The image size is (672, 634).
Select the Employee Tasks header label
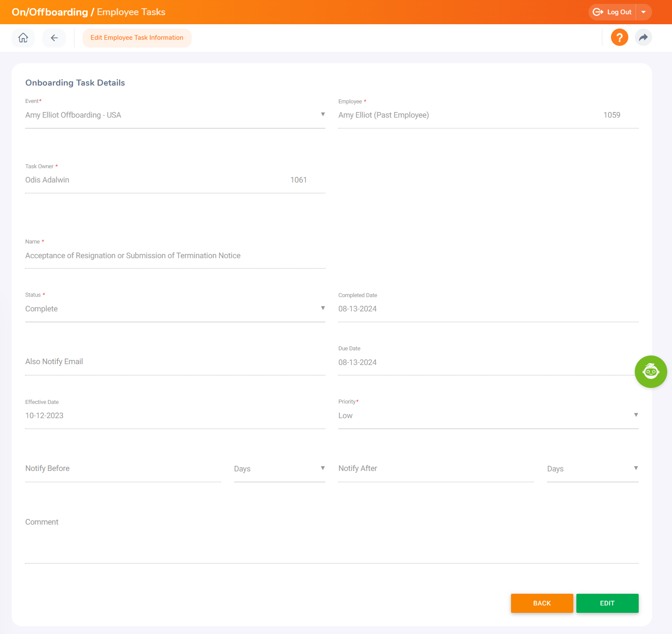coord(131,12)
